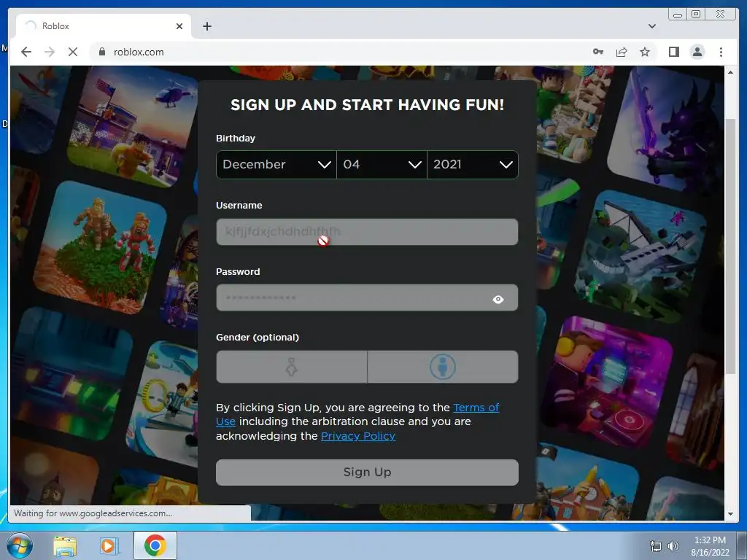Click the page scroll up arrow
The image size is (747, 560).
[x=730, y=72]
